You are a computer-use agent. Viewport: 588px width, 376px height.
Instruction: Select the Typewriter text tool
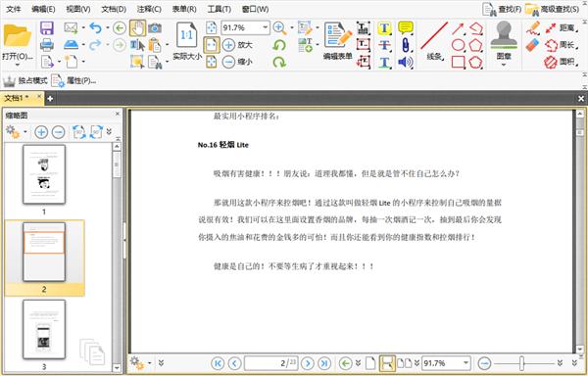[363, 28]
